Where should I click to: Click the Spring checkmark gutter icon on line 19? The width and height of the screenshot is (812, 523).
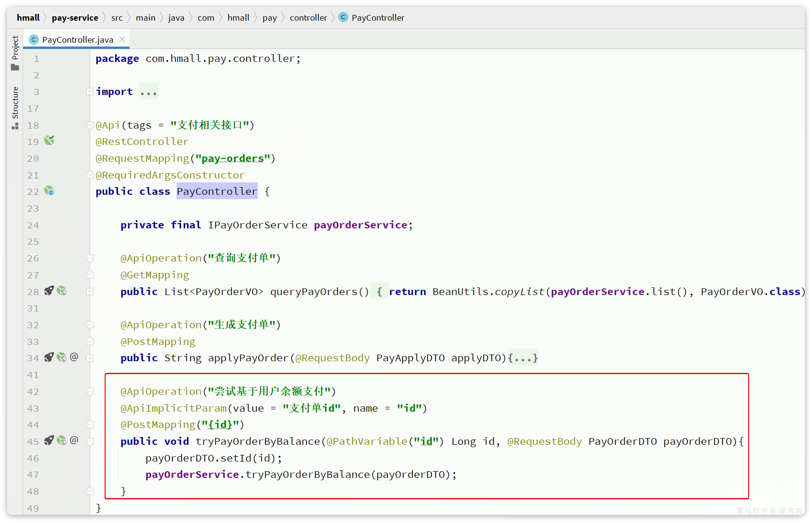(49, 141)
